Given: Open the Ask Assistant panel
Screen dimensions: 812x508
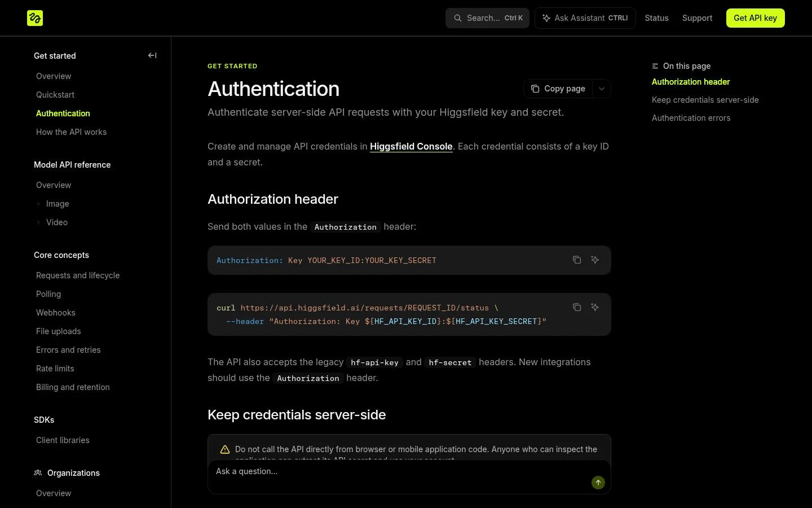Looking at the screenshot, I should (x=585, y=18).
